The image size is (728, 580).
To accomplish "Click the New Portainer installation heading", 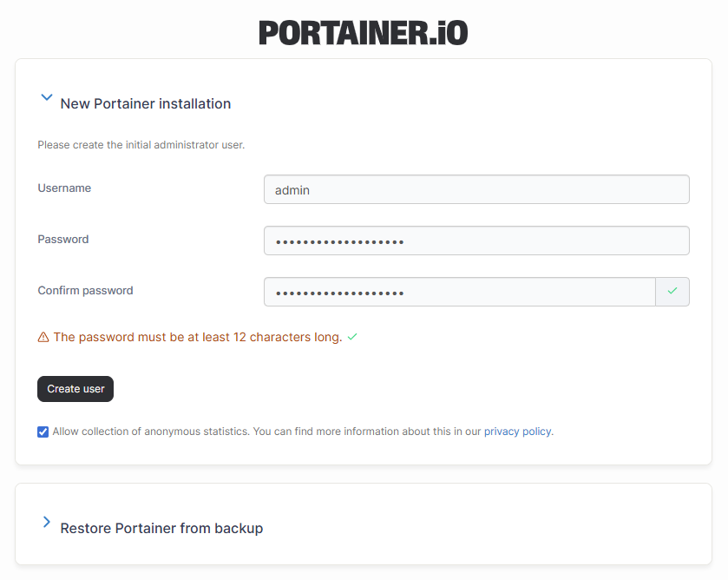I will 145,104.
